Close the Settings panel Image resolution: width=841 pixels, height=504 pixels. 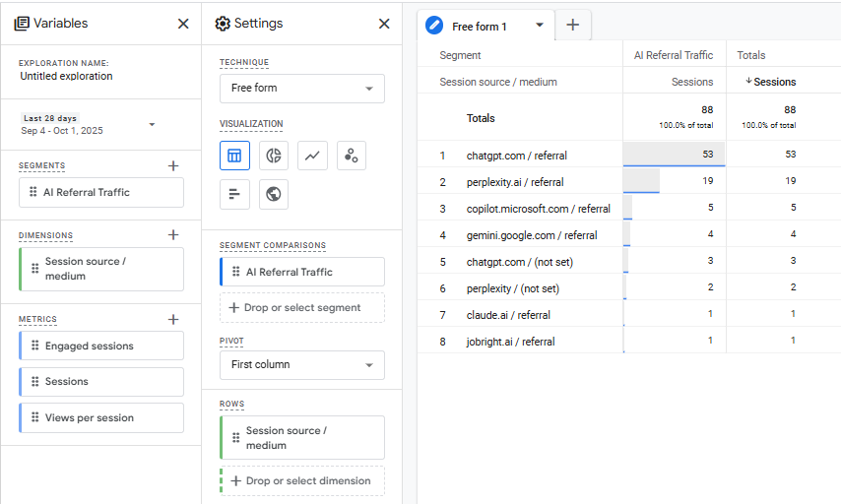point(384,24)
